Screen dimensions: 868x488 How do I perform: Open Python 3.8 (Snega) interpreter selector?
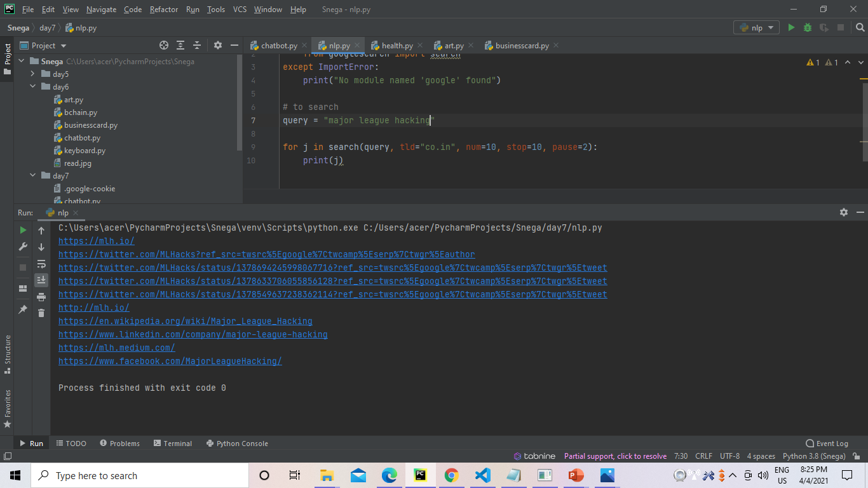coord(814,456)
